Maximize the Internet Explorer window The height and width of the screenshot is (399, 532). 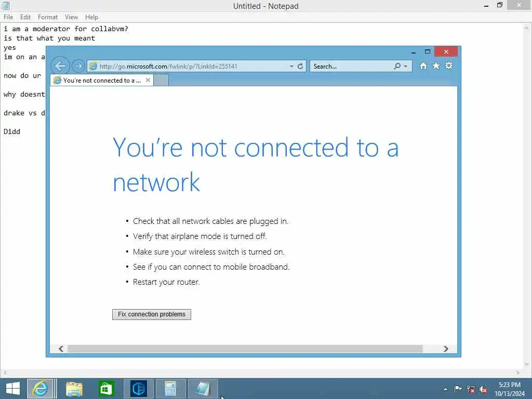(x=428, y=51)
